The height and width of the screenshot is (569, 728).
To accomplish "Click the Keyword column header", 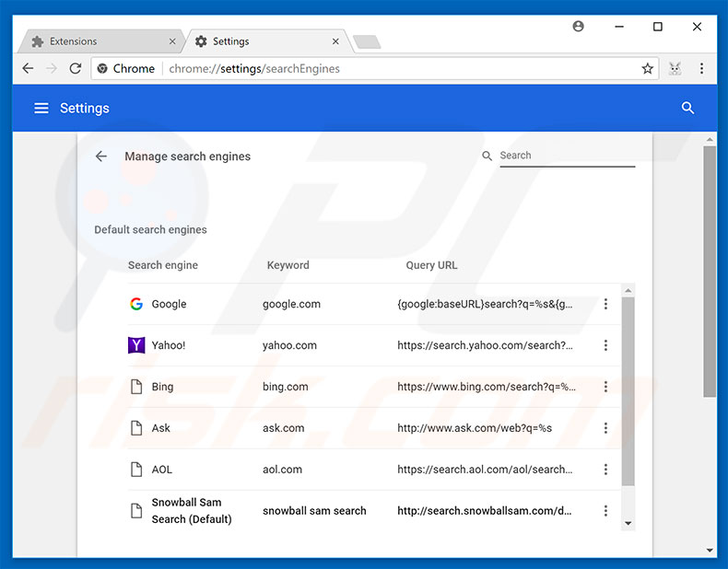I will coord(288,265).
